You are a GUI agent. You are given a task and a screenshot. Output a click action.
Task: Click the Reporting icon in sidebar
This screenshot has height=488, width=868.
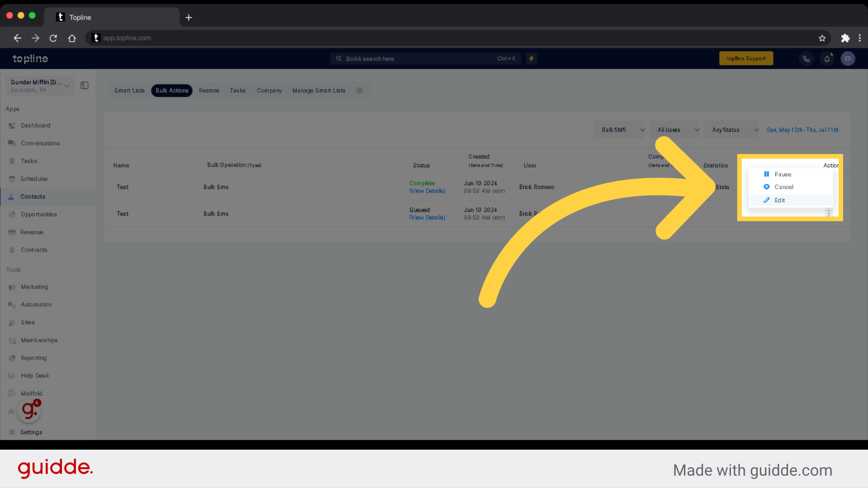[12, 357]
